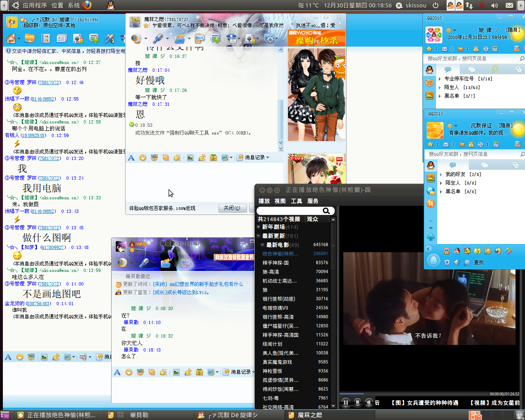Collapse 最新更新 category in video list
The width and height of the screenshot is (525, 420).
[258, 236]
